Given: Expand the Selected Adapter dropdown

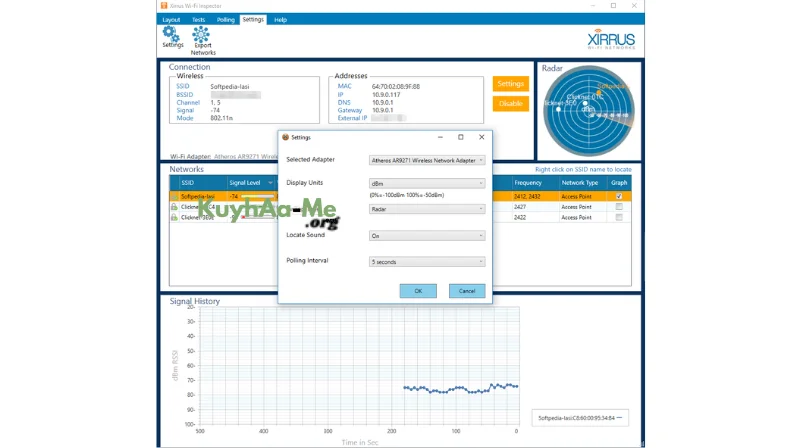Looking at the screenshot, I should (427, 160).
